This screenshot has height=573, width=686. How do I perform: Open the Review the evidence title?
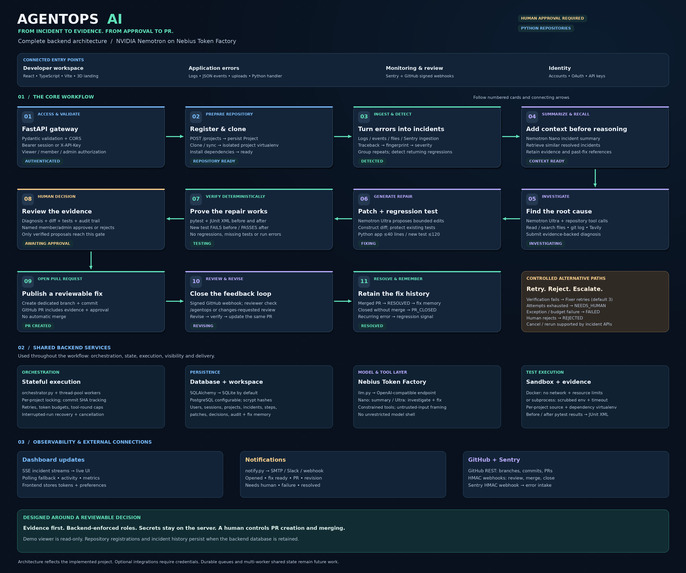pos(57,211)
